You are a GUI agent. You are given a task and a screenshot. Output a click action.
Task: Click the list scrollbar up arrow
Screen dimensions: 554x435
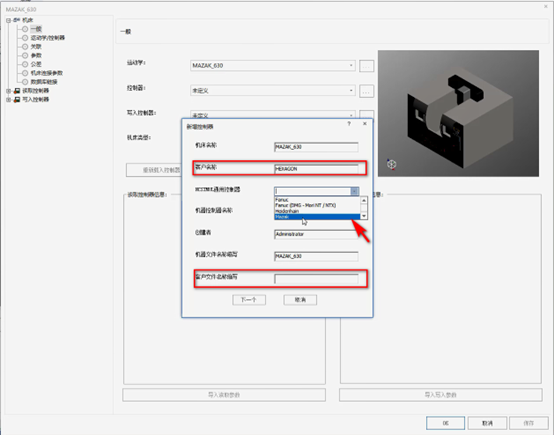(x=364, y=200)
